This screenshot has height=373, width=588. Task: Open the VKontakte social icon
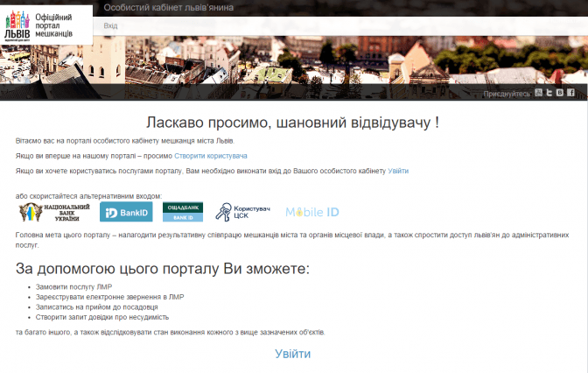coord(560,93)
